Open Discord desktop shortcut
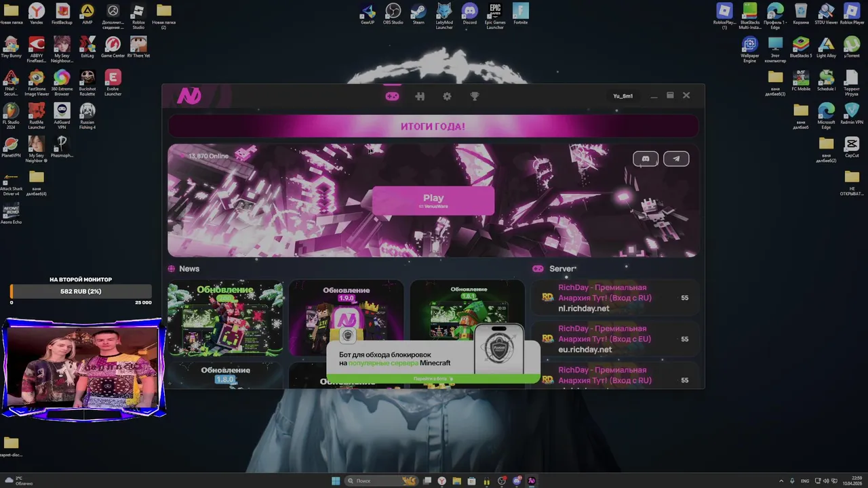This screenshot has width=868, height=488. (x=469, y=14)
